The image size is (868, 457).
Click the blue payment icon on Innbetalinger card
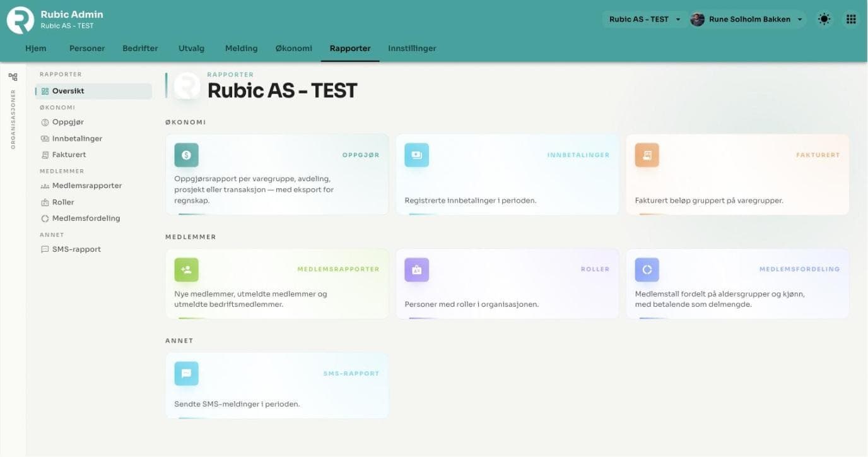(417, 155)
